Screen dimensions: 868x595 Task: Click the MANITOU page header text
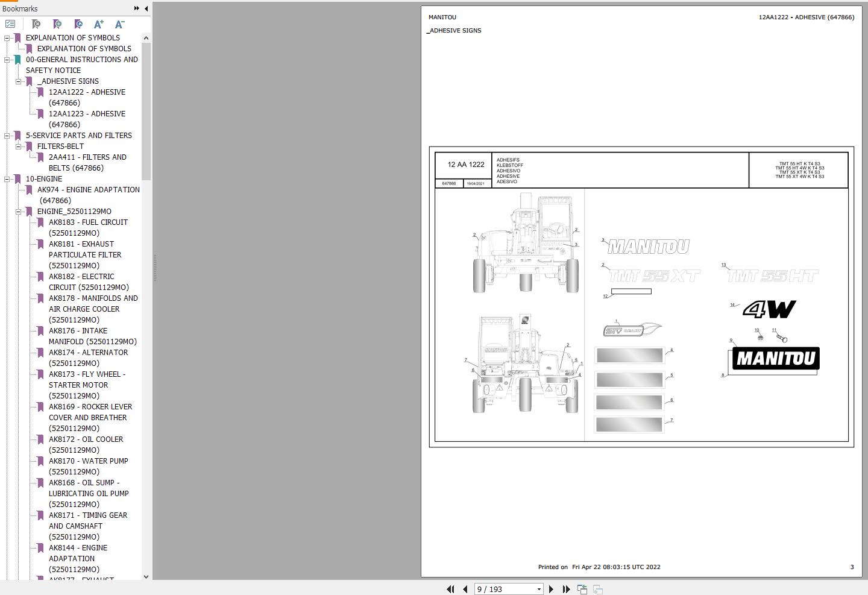442,17
